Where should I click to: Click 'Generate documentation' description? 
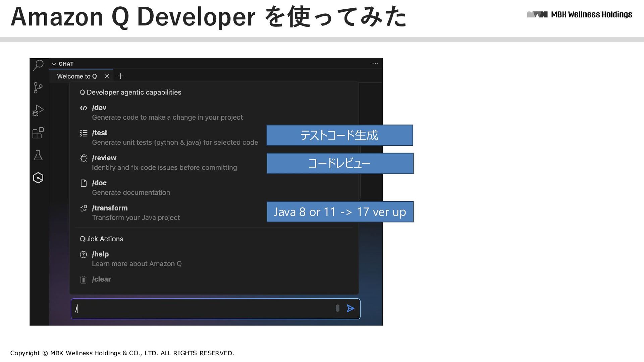(131, 193)
